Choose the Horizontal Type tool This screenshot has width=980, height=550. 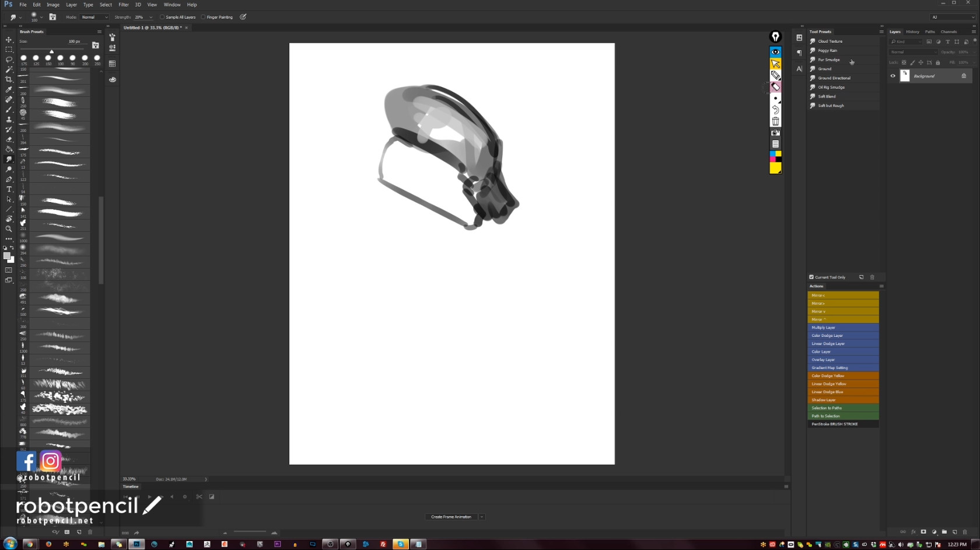tap(9, 189)
